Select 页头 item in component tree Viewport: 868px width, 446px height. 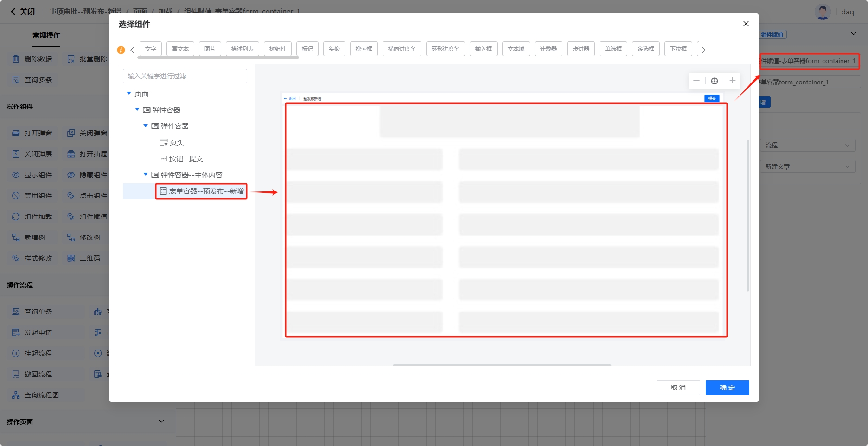tap(176, 142)
